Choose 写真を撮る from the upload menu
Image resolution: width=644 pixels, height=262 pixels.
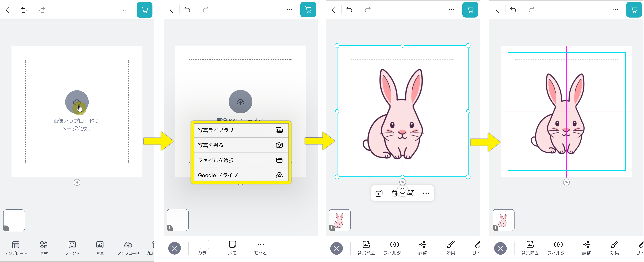[x=241, y=145]
